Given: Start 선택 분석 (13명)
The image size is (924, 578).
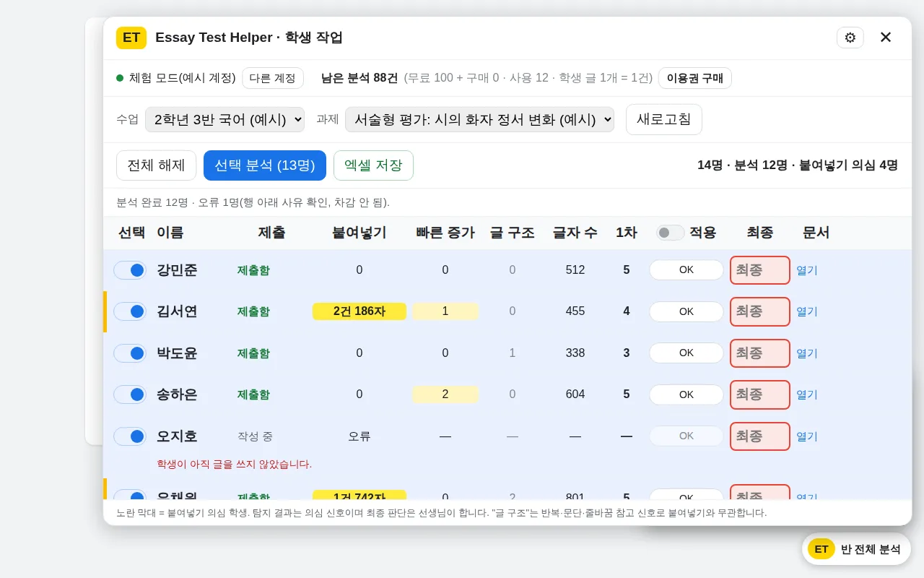Looking at the screenshot, I should [265, 165].
